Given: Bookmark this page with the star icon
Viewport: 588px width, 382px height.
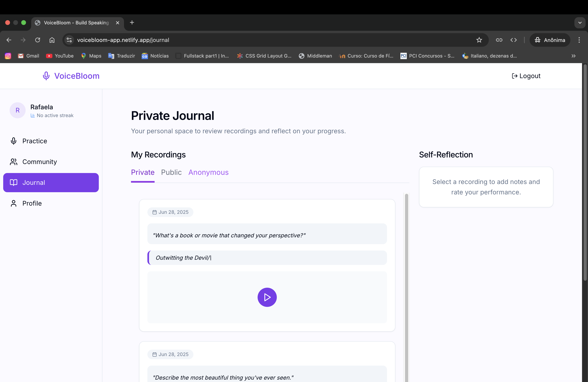Looking at the screenshot, I should (479, 40).
